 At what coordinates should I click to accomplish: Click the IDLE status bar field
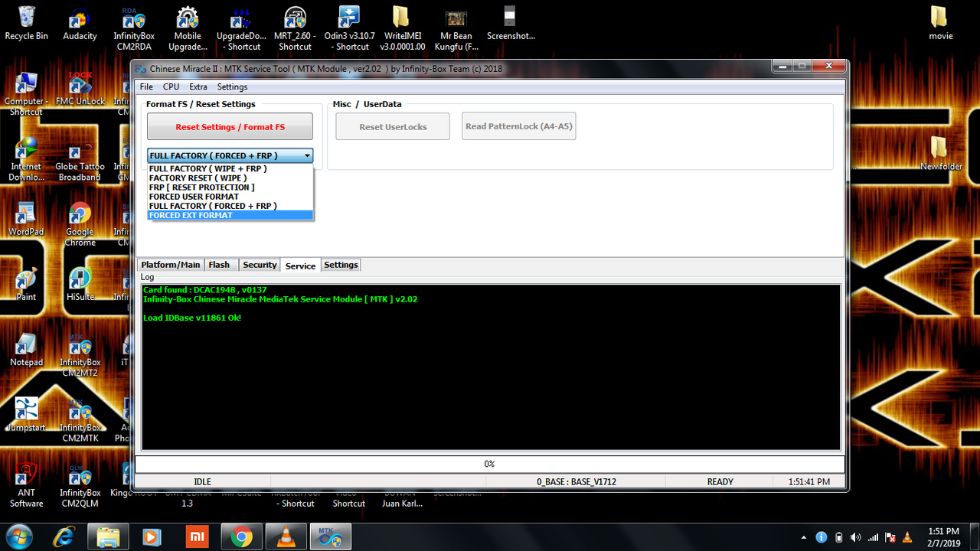pos(202,482)
